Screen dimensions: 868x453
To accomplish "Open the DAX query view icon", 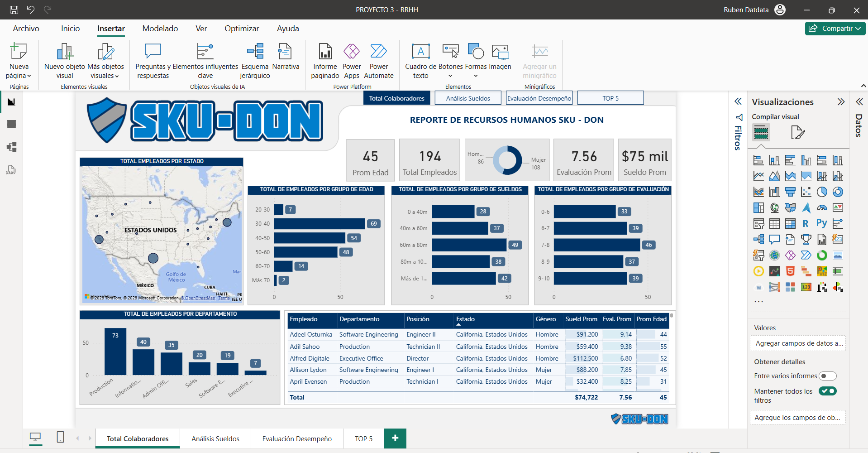I will pos(11,170).
